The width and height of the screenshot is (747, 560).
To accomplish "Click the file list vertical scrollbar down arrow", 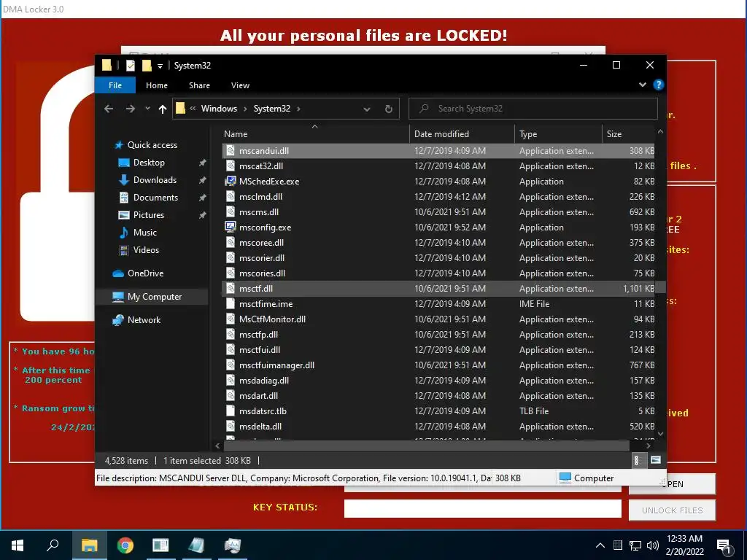I will click(660, 434).
